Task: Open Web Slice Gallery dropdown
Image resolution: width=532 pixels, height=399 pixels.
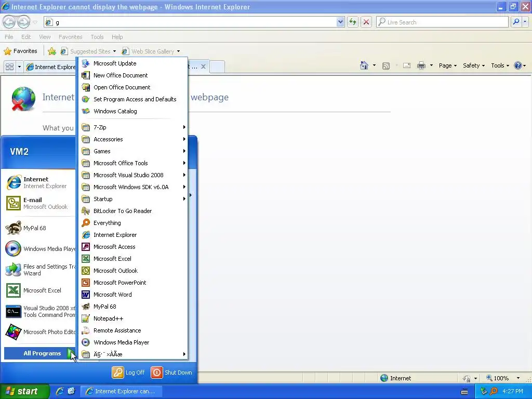Action: (x=151, y=51)
